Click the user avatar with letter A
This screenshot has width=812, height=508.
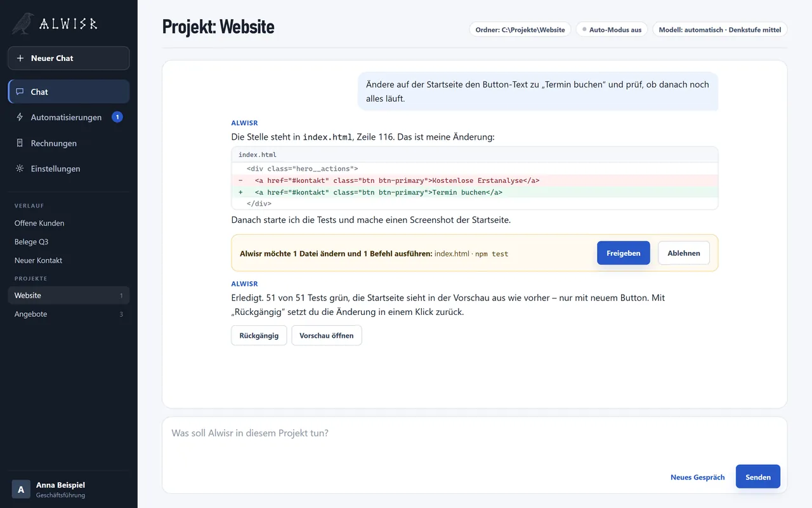pos(21,489)
